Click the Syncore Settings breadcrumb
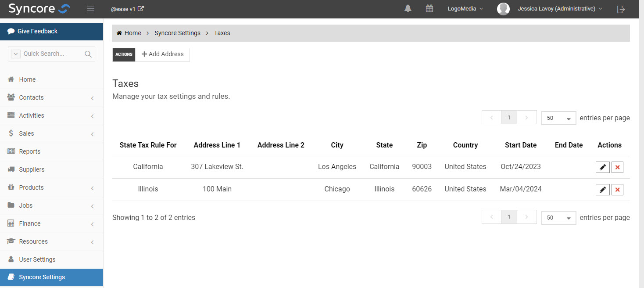 [177, 33]
